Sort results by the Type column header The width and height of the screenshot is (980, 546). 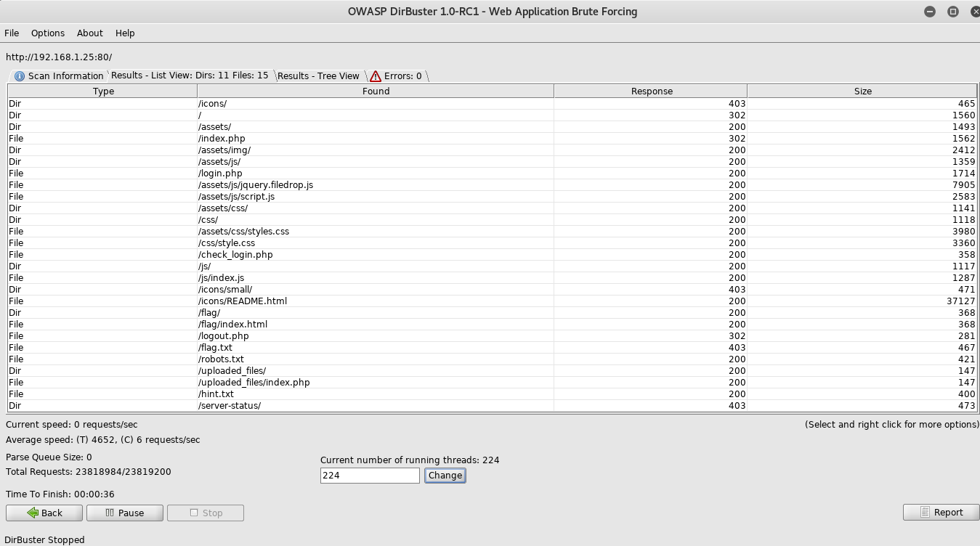click(103, 91)
